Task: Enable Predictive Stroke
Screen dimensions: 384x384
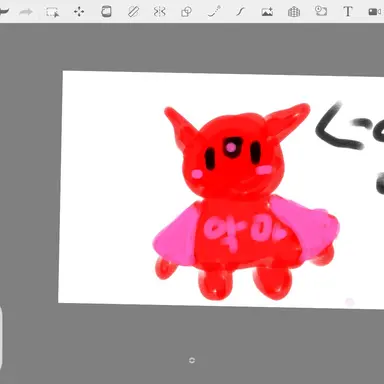Action: click(x=214, y=12)
